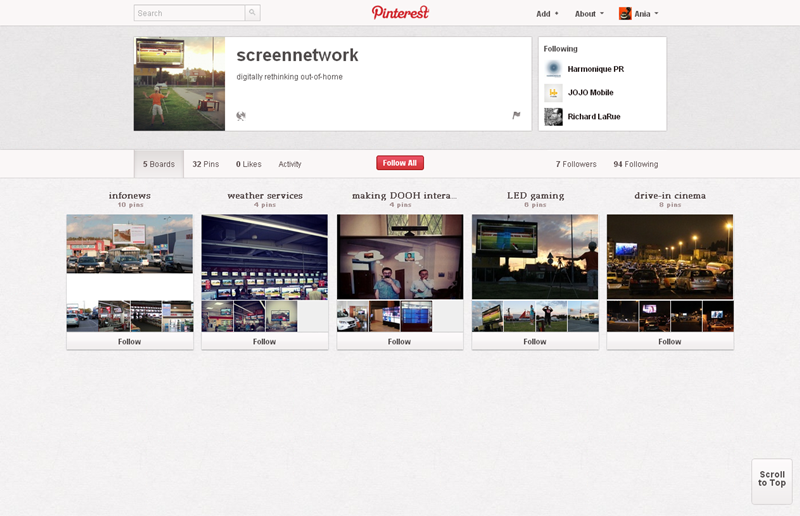Expand the Add dropdown menu

[547, 14]
